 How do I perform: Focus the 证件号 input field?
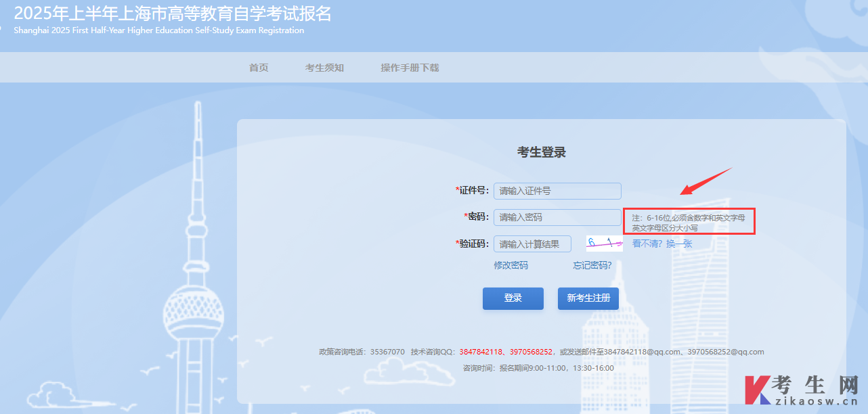557,191
